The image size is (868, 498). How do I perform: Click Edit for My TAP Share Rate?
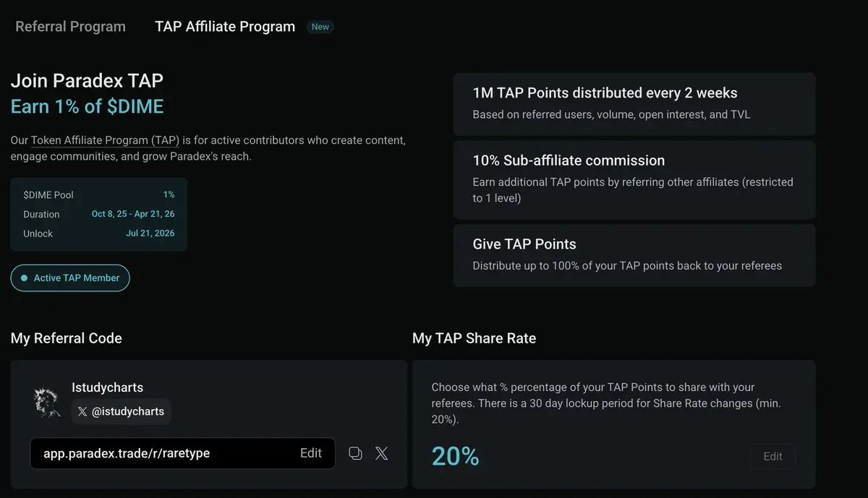pos(773,456)
